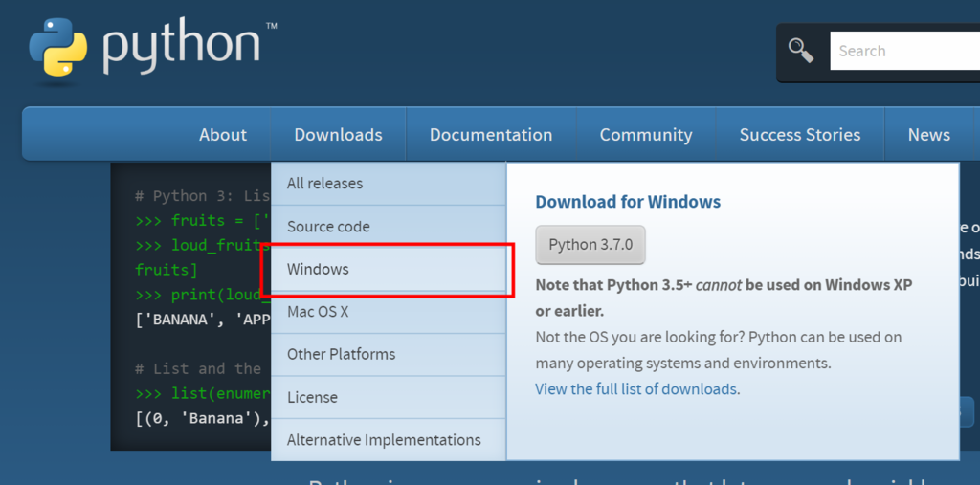Viewport: 980px width, 485px height.
Task: Open the Community menu
Action: pos(646,134)
